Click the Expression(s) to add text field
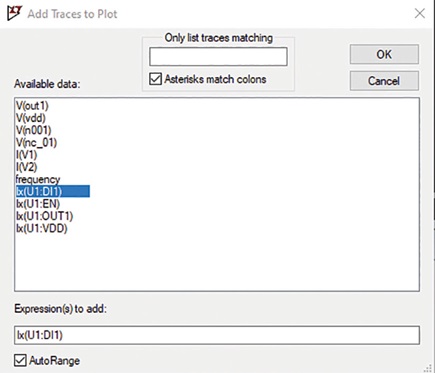Screen dimensions: 435x373 [x=217, y=335]
